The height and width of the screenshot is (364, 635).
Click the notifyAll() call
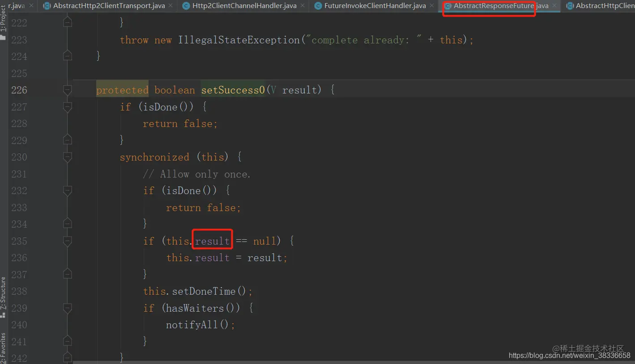point(198,325)
